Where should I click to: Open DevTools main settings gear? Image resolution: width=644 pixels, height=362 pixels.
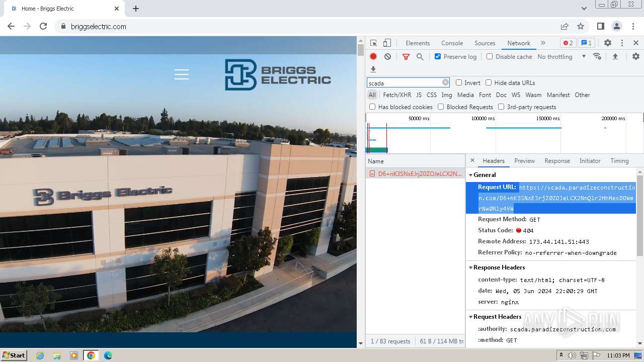point(608,43)
